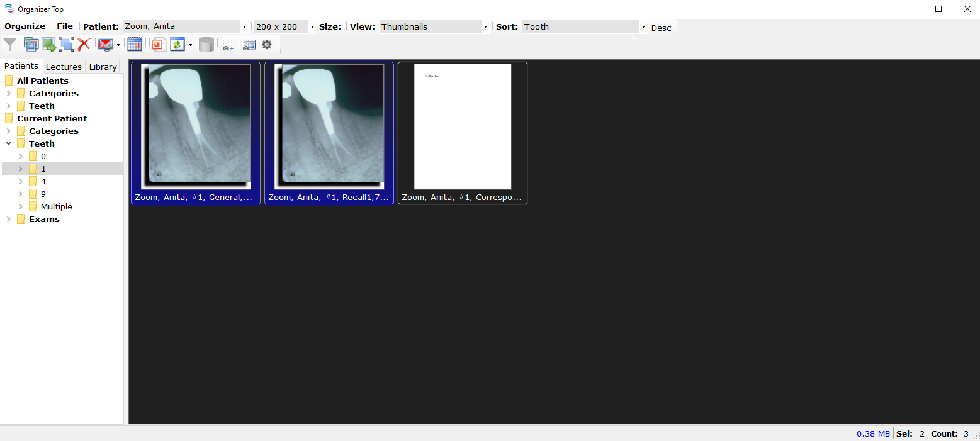The width and height of the screenshot is (980, 441).
Task: Click the email envelope attachment icon
Action: (x=105, y=45)
